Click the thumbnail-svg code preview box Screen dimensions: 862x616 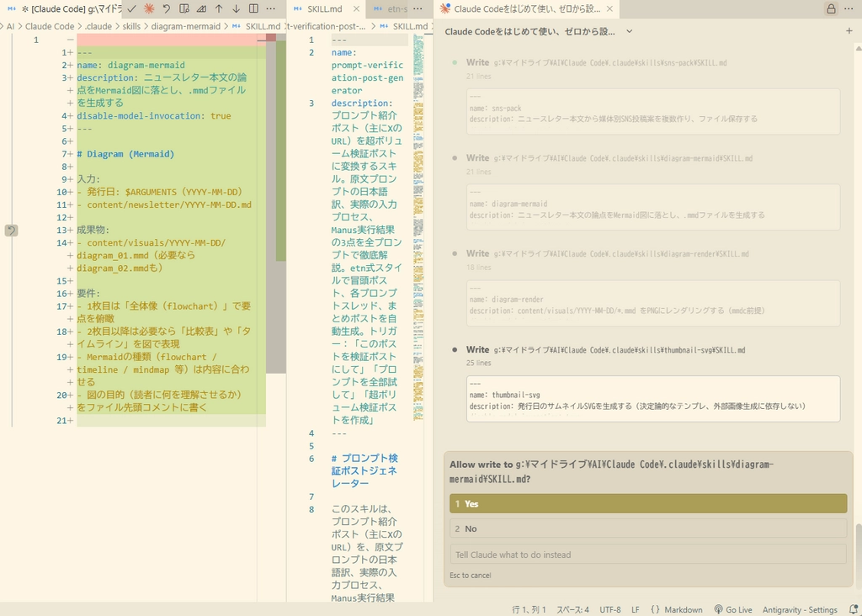tap(653, 399)
